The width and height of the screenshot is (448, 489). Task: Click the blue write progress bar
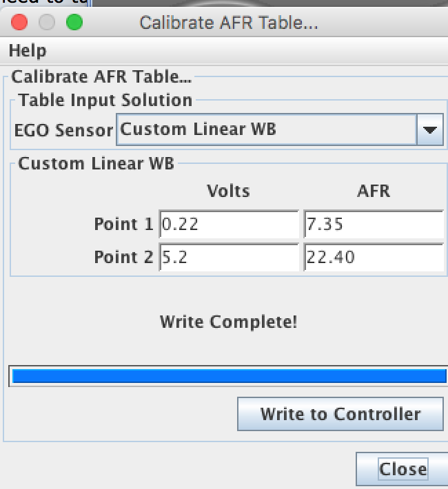[x=228, y=376]
